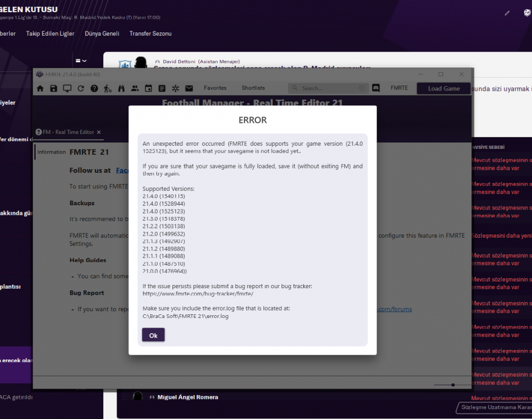Open the binoculars scout search icon
The image size is (532, 419).
tap(121, 88)
